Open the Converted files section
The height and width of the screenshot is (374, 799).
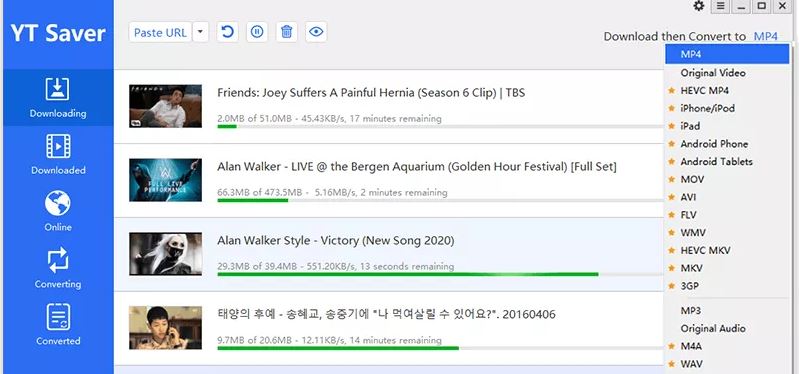(58, 325)
